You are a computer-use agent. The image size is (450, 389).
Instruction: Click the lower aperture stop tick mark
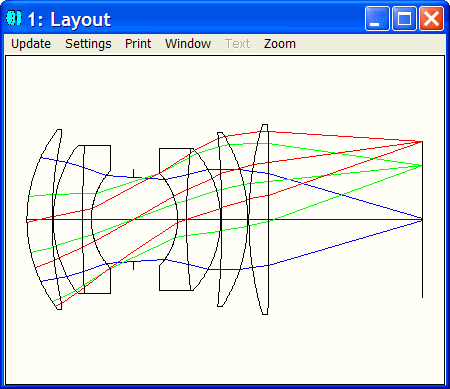pyautogui.click(x=133, y=265)
